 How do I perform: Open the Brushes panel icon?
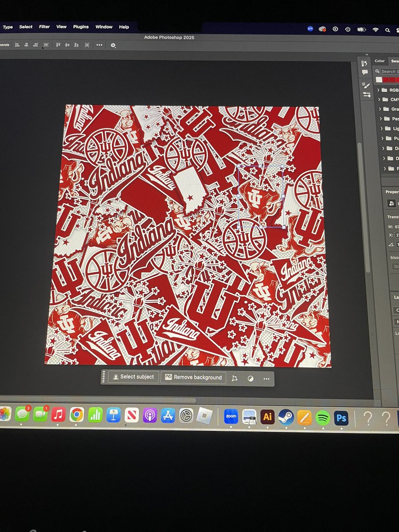tap(367, 94)
